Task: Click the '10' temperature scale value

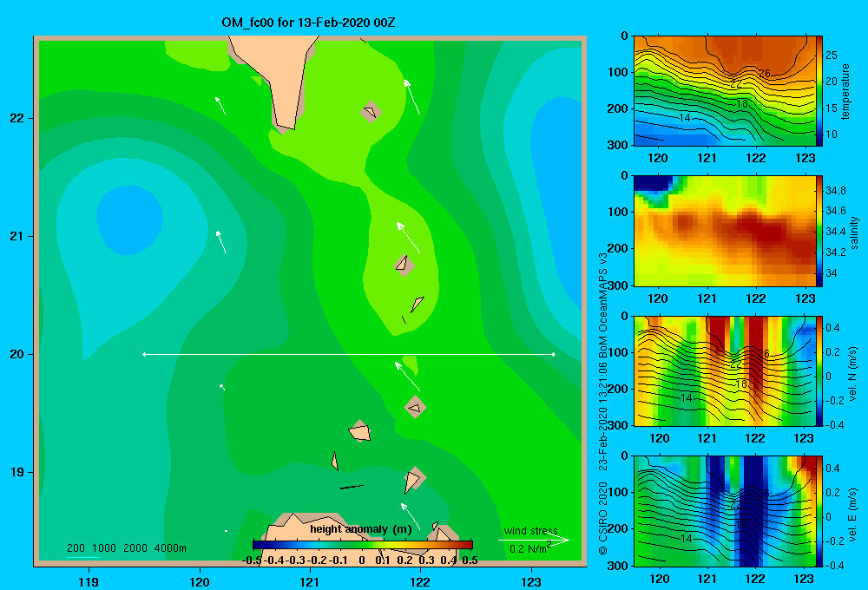Action: (x=832, y=134)
